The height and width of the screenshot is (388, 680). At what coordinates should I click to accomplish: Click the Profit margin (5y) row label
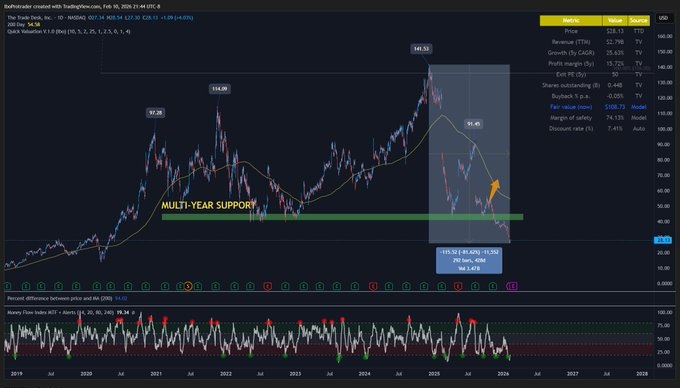[571, 64]
